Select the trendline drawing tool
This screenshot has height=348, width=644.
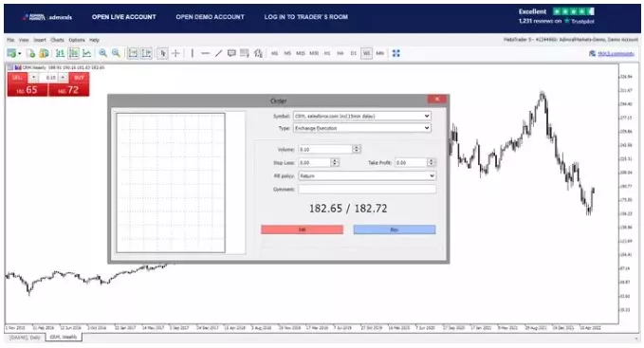pyautogui.click(x=218, y=53)
